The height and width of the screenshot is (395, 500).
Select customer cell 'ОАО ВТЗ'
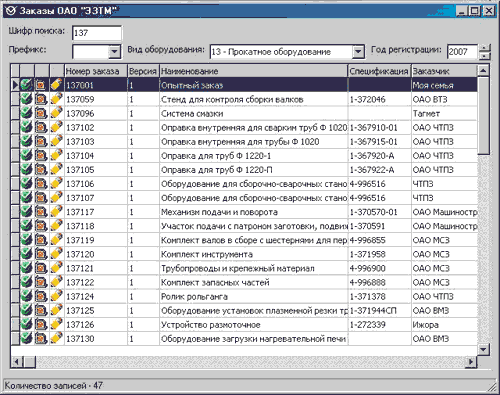pos(444,99)
